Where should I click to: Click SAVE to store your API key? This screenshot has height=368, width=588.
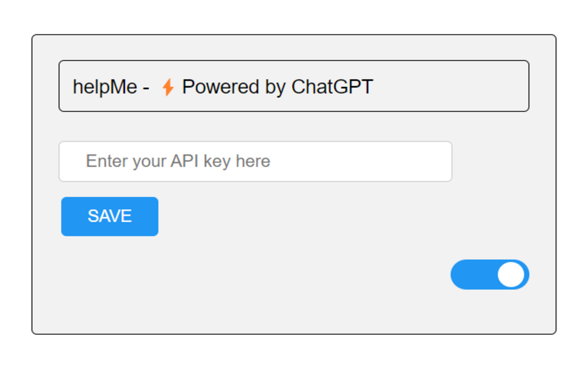[109, 216]
